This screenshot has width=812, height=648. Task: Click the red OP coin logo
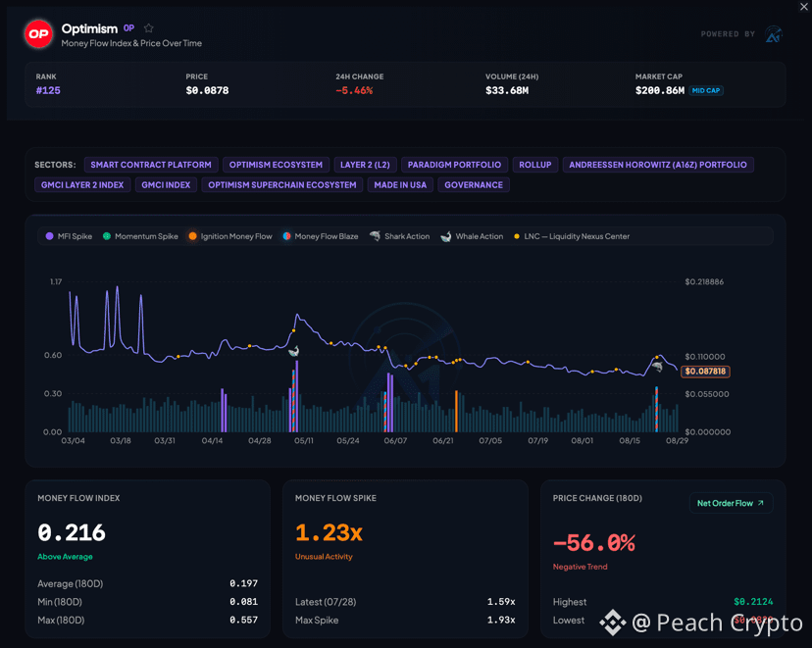pos(39,34)
